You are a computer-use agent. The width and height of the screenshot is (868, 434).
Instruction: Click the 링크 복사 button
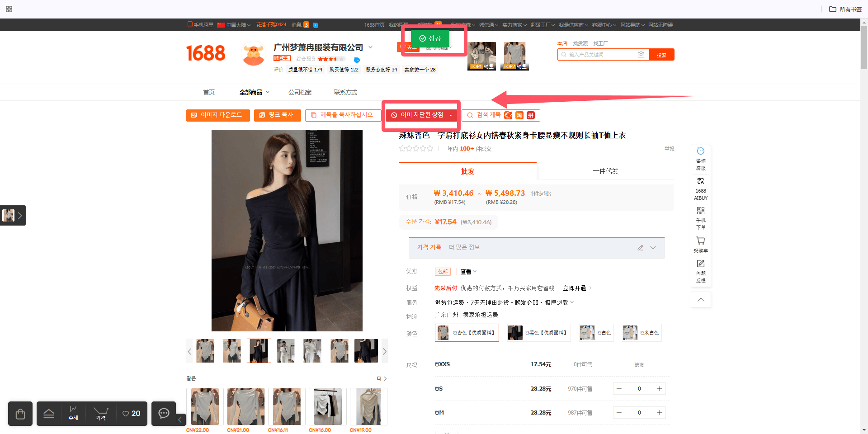pos(277,115)
